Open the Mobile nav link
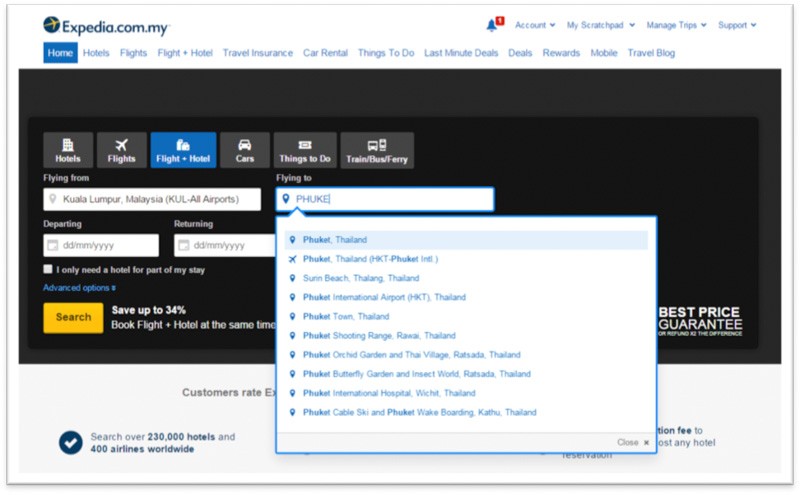The image size is (800, 495). (604, 53)
